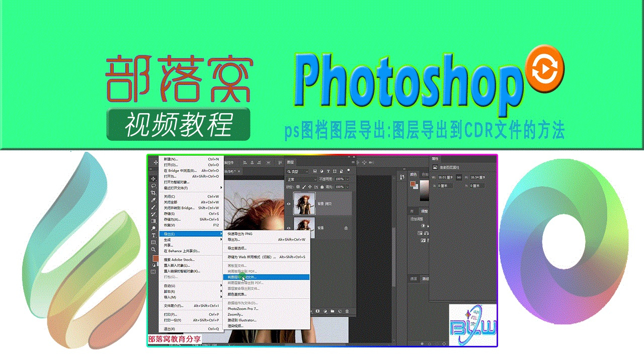Toggle the width-height link in Properties
The height and width of the screenshot is (362, 644).
point(459,177)
